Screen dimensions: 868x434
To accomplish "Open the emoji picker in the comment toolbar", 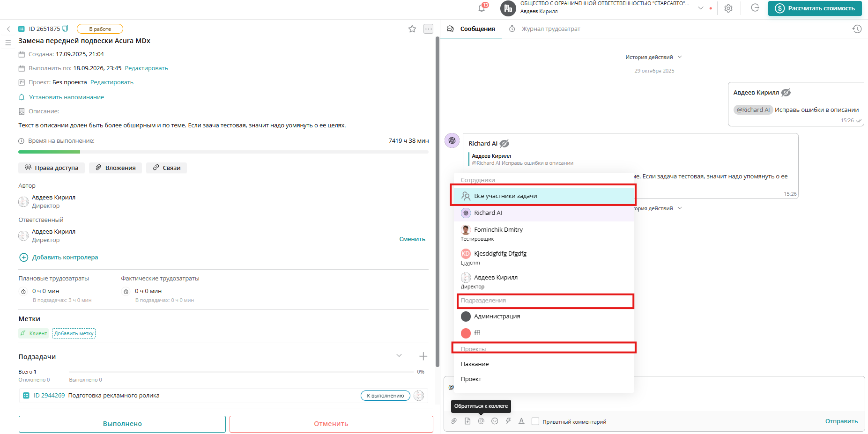I will tap(495, 421).
